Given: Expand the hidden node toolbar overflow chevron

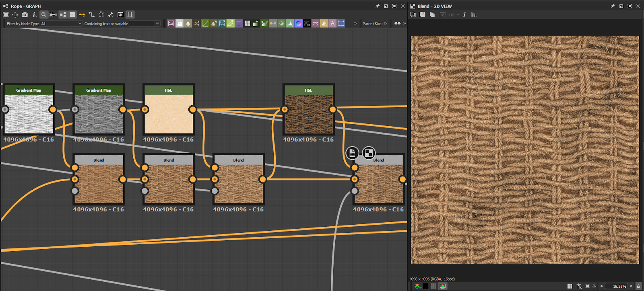Looking at the screenshot, I should pyautogui.click(x=355, y=24).
